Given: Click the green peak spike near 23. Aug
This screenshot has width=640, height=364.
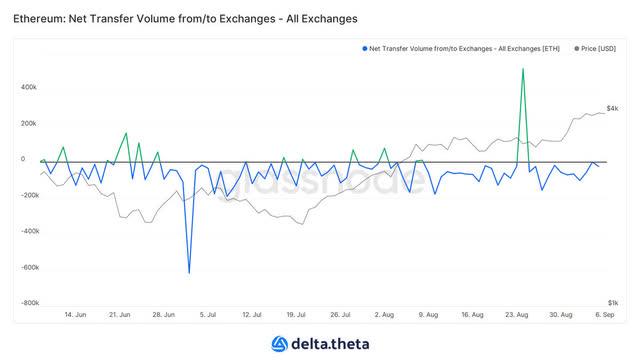Looking at the screenshot, I should click(523, 69).
